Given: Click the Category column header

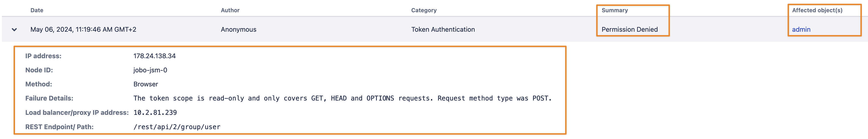Looking at the screenshot, I should coord(423,10).
